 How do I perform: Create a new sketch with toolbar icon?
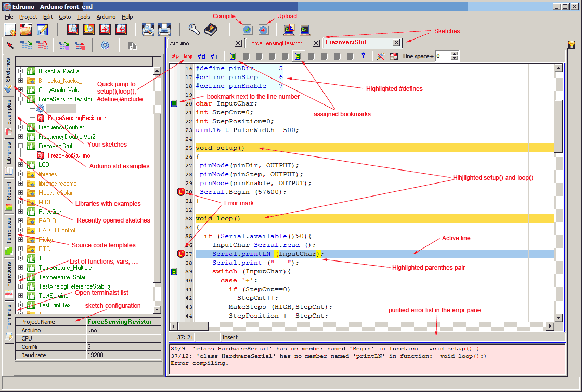[10, 30]
